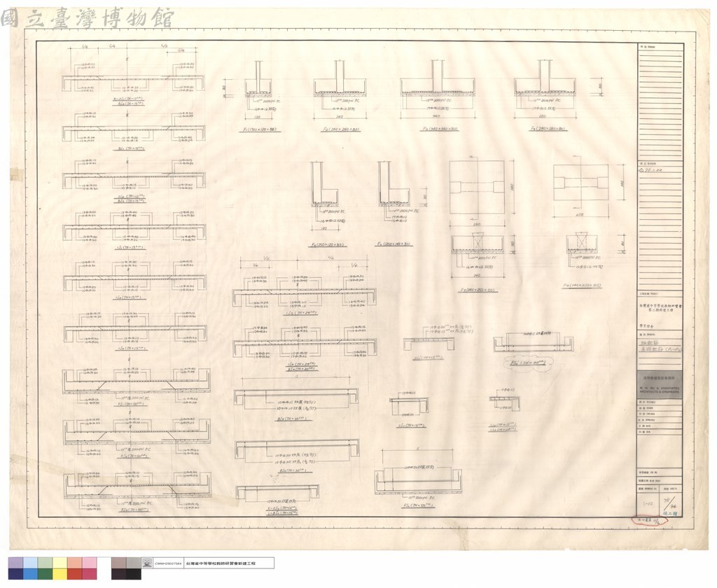Select the F3 footing section drawing
Viewport: 717px width, 588px height.
(437, 96)
